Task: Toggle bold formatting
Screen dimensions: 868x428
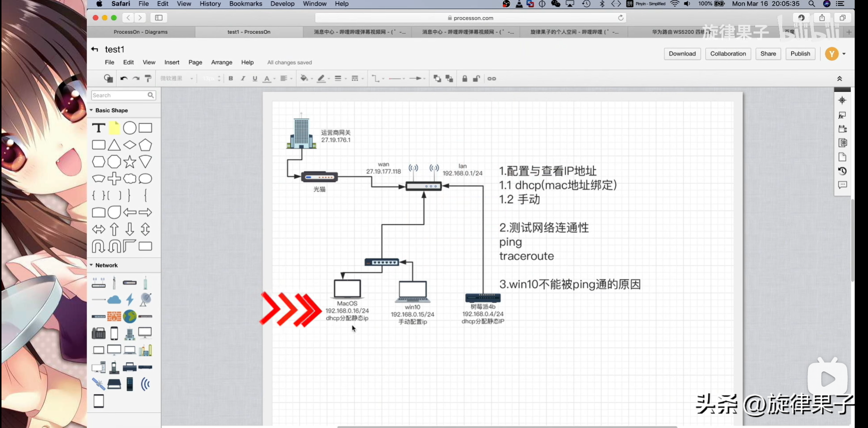Action: (x=230, y=79)
